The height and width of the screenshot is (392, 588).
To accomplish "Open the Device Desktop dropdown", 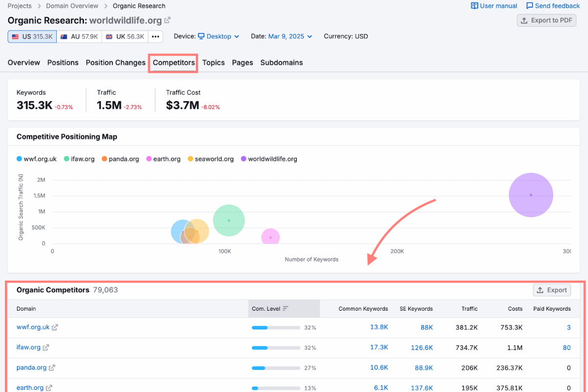I will (219, 36).
